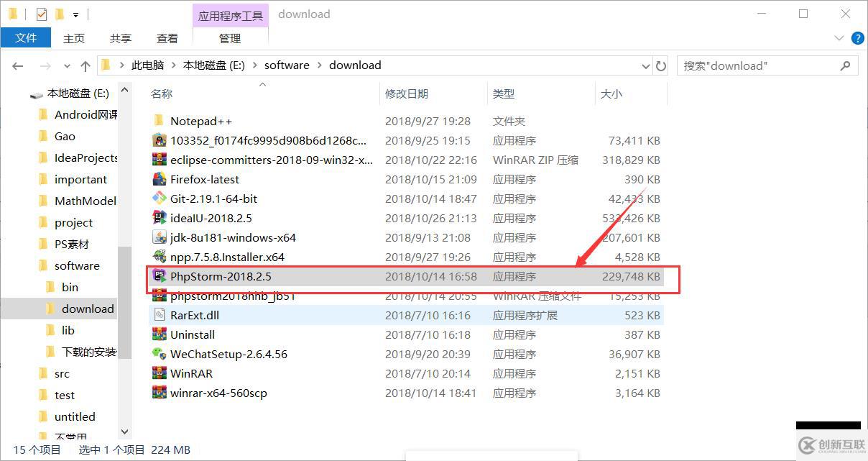Expand the ribbon with the chevron
Screen dimensions: 868x461
tap(839, 38)
